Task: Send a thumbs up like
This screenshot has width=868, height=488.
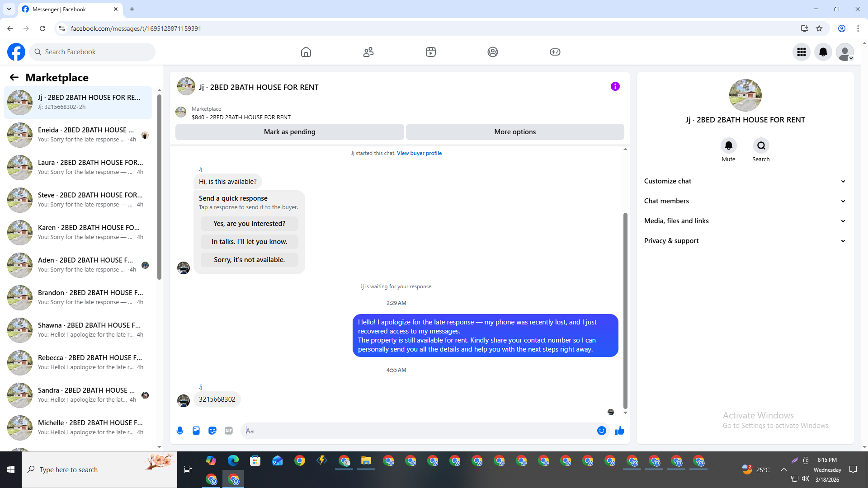Action: pyautogui.click(x=620, y=431)
